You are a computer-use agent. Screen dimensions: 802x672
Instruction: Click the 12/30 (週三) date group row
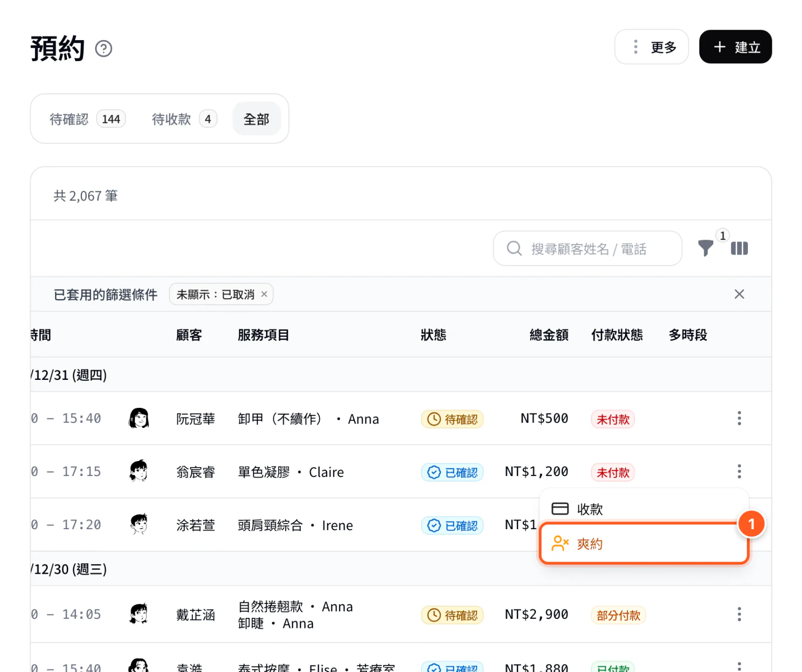[401, 569]
